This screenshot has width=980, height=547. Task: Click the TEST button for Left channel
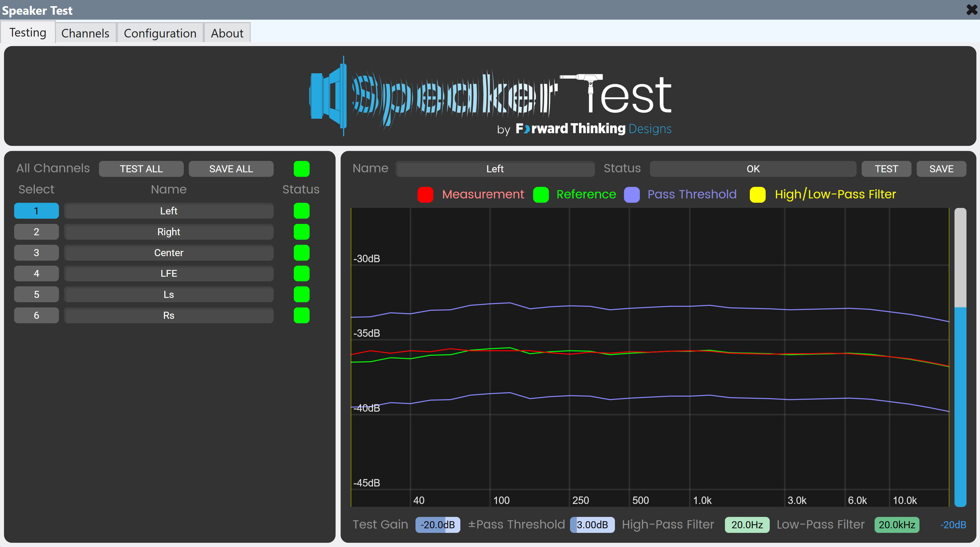(x=886, y=169)
